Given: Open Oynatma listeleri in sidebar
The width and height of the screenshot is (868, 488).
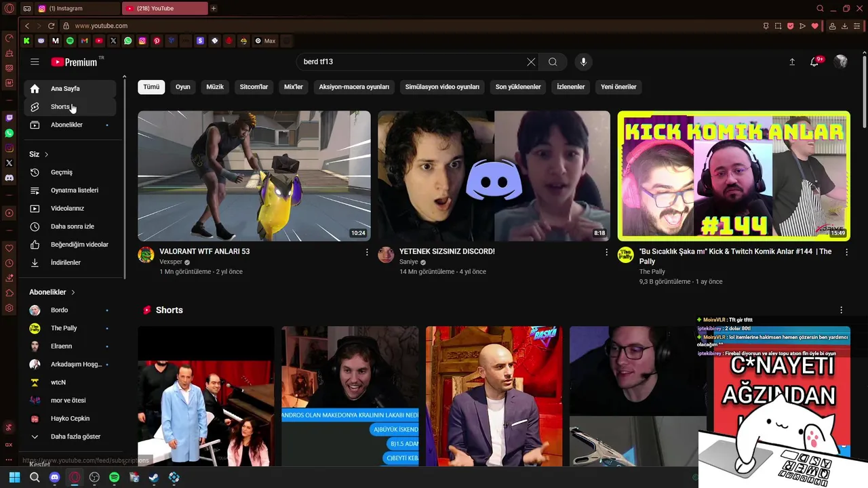Looking at the screenshot, I should (71, 190).
